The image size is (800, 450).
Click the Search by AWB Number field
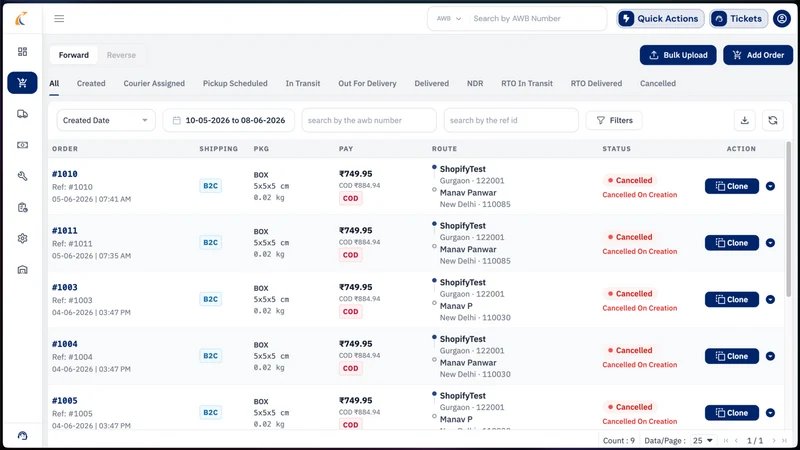[536, 19]
